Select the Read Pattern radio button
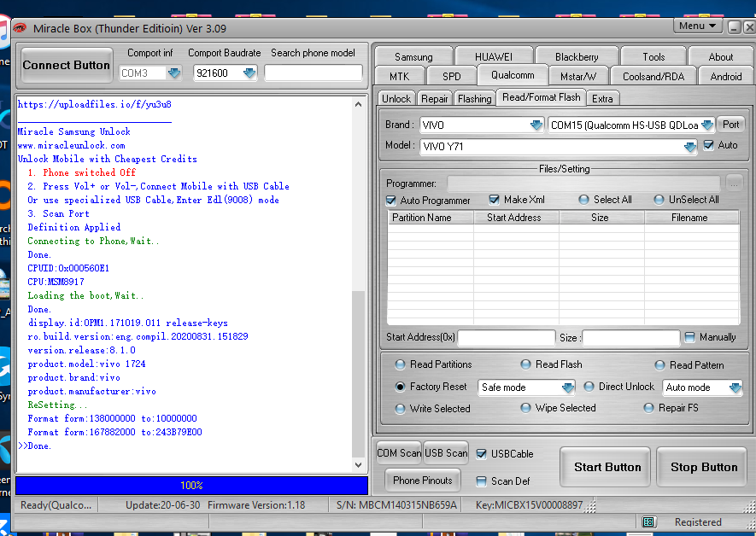 [659, 365]
